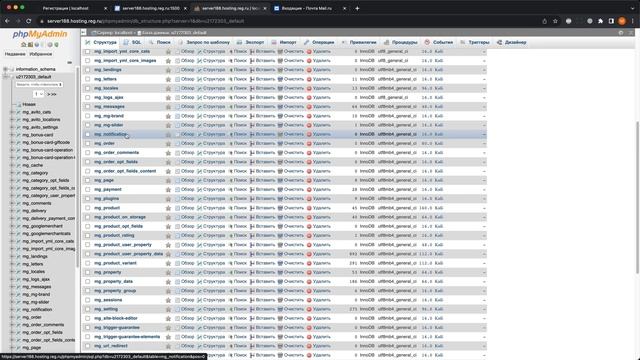Click Новая in sidebar tree
640x360 pixels.
pyautogui.click(x=29, y=104)
